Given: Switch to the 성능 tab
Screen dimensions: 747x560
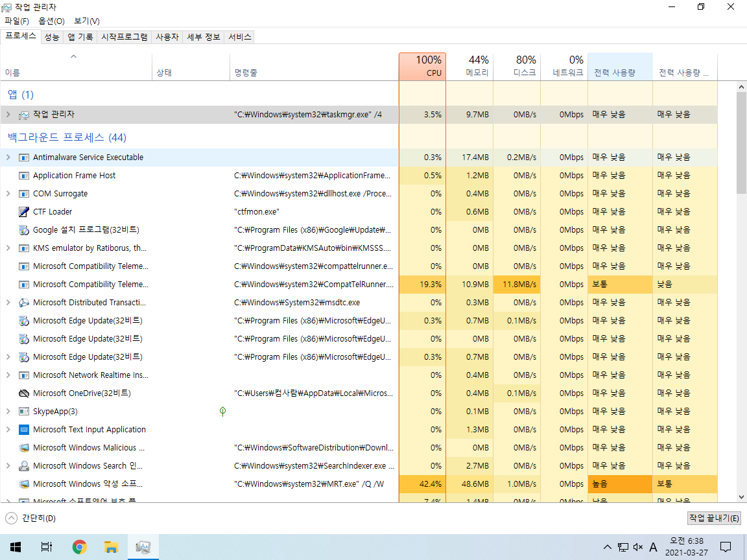Looking at the screenshot, I should tap(51, 37).
